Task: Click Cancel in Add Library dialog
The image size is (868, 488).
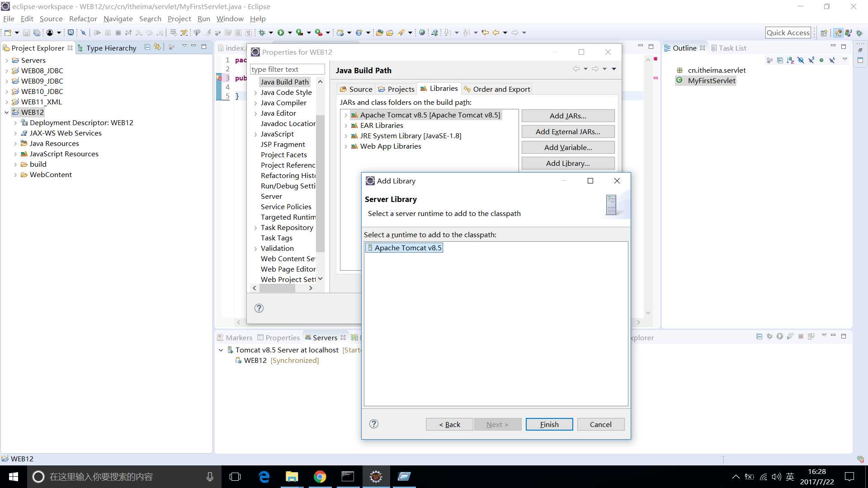Action: [x=600, y=424]
